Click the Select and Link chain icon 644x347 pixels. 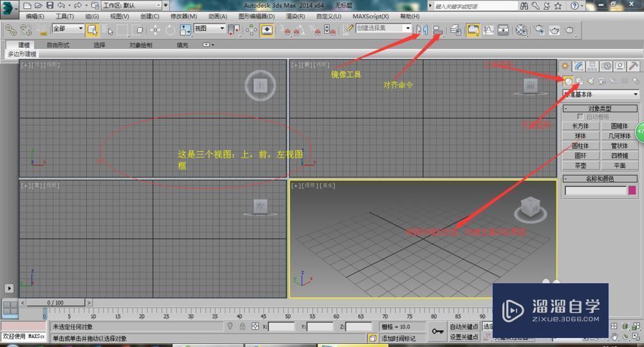tap(11, 30)
